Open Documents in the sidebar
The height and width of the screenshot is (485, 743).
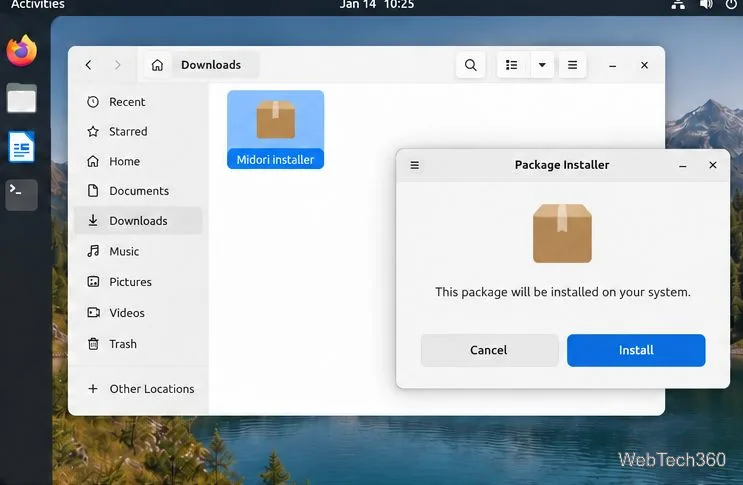(x=138, y=191)
